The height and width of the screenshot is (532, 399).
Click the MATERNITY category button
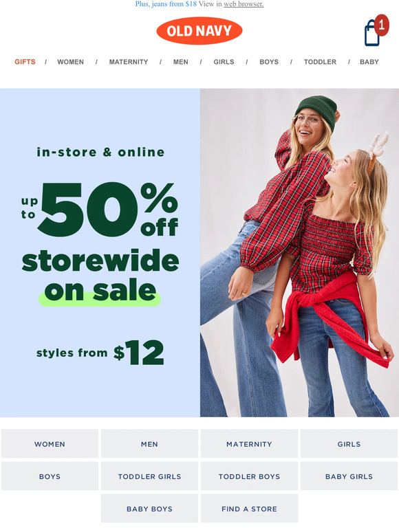pos(249,444)
